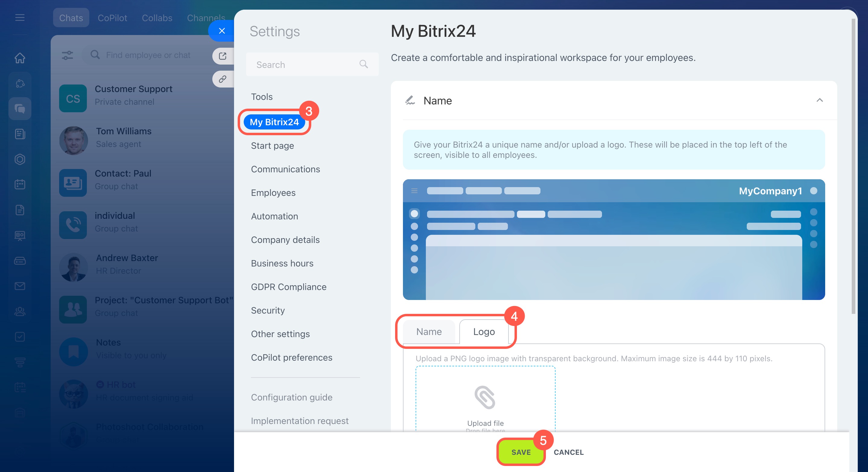This screenshot has height=472, width=868.
Task: Open the hamburger main menu icon
Action: pos(20,18)
